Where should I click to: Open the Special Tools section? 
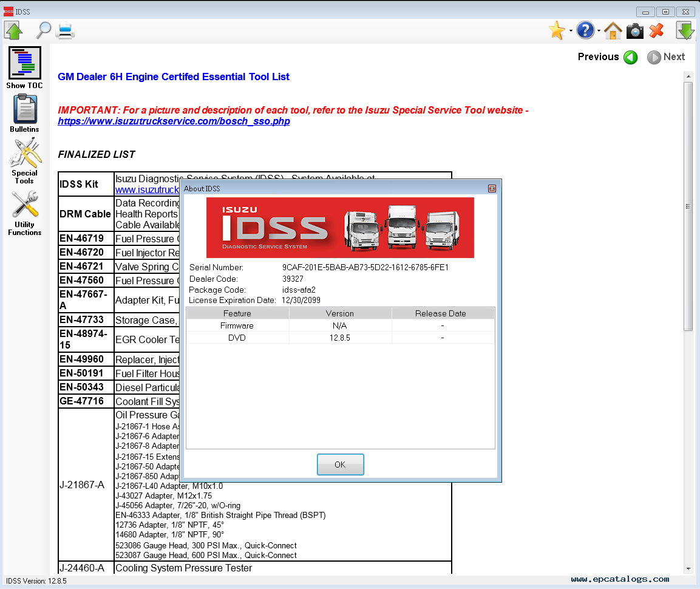tap(24, 161)
